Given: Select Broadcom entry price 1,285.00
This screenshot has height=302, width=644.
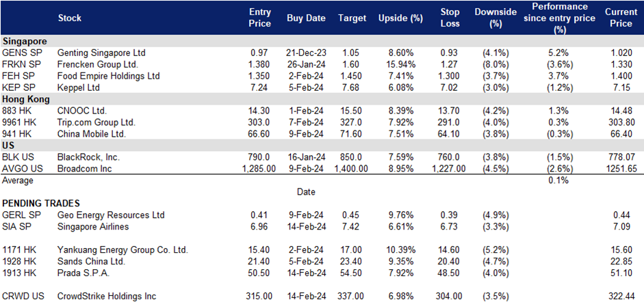Looking at the screenshot, I should click(259, 168).
